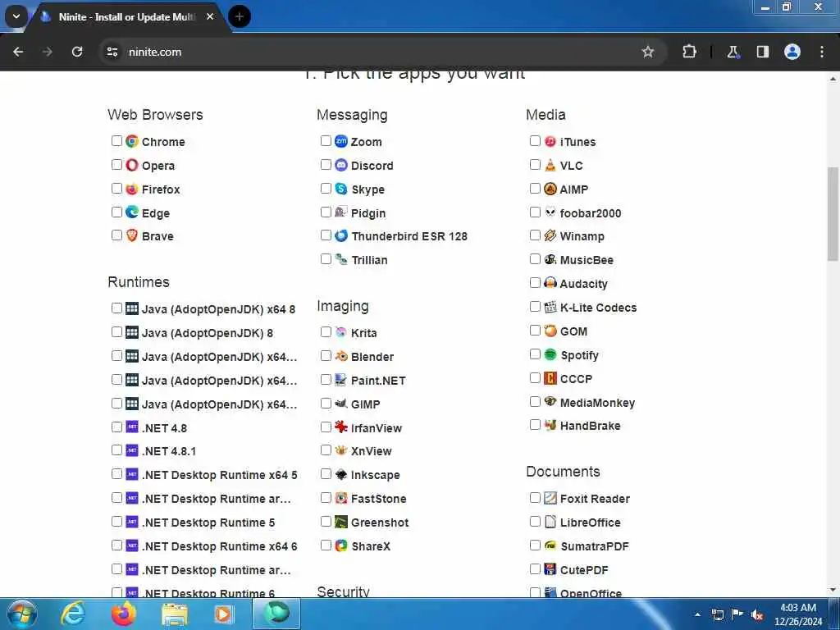Image resolution: width=840 pixels, height=630 pixels.
Task: Check the K-Lite Codecs checkbox
Action: [x=535, y=307]
